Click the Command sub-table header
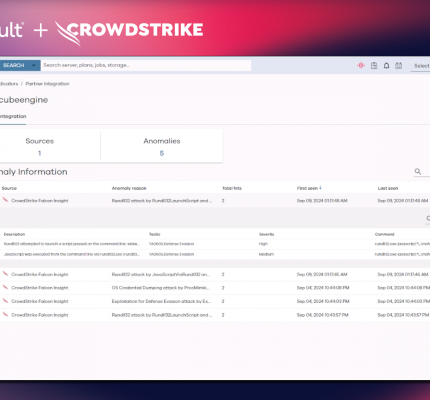Image resolution: width=430 pixels, height=400 pixels. click(x=384, y=234)
